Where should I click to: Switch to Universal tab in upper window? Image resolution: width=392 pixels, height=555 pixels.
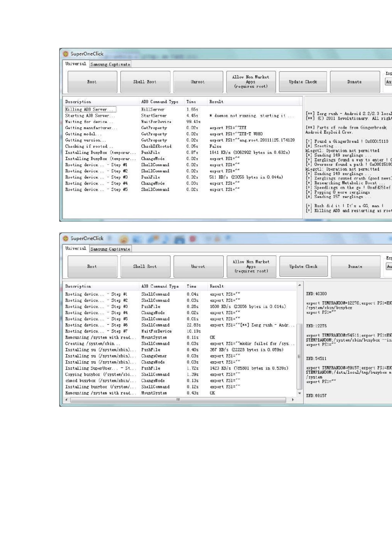(x=76, y=64)
